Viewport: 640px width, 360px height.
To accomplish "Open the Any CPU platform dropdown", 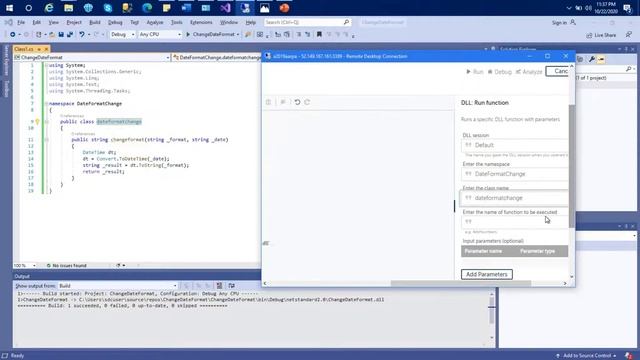I will point(160,35).
